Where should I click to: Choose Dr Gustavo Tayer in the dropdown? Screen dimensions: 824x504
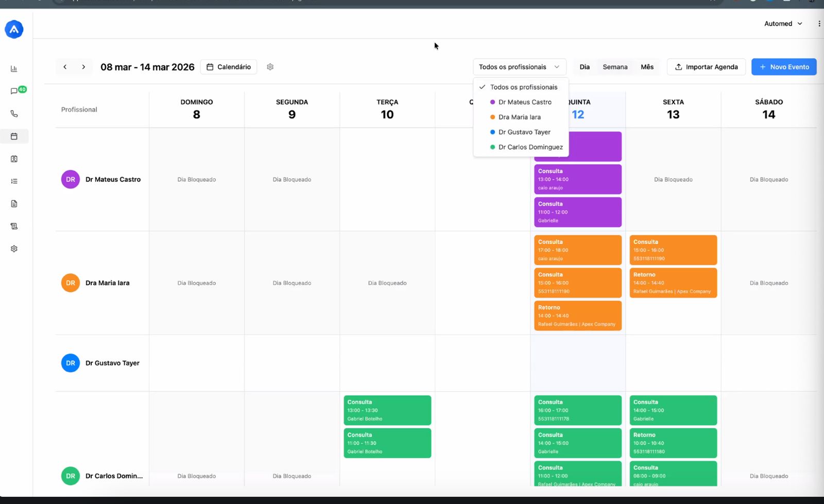pos(521,132)
